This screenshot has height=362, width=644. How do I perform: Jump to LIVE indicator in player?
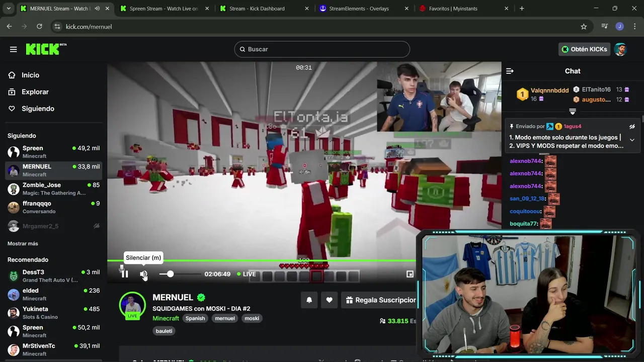(x=247, y=274)
